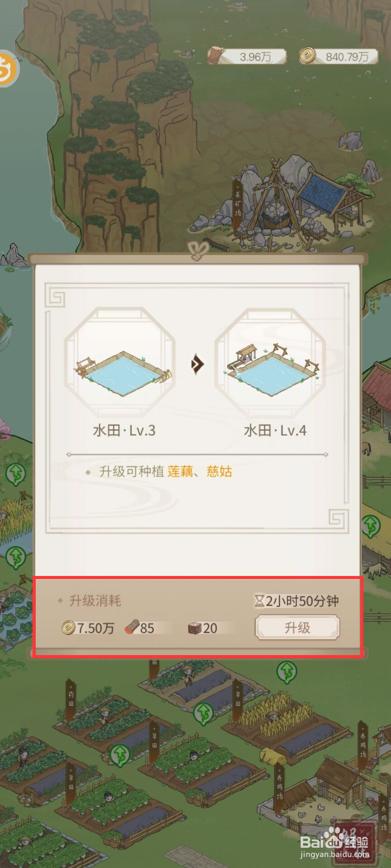Click the 20 brick cost item
The width and height of the screenshot is (391, 868).
(203, 628)
